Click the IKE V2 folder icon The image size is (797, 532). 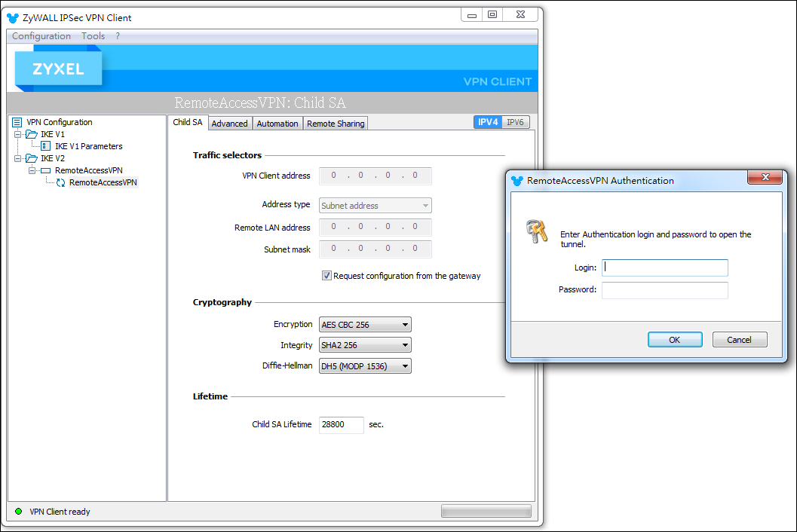click(x=32, y=158)
